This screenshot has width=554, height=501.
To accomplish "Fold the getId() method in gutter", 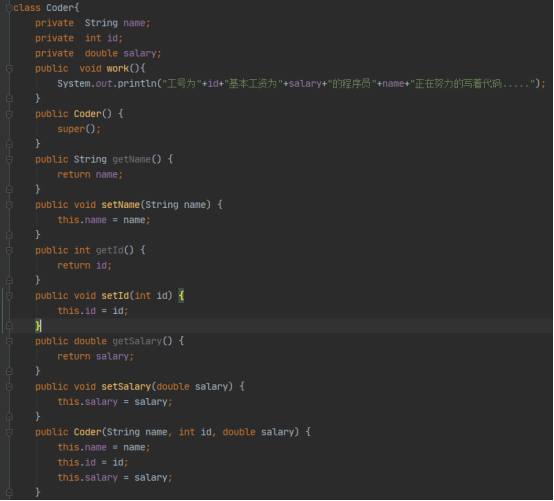I will [x=10, y=250].
